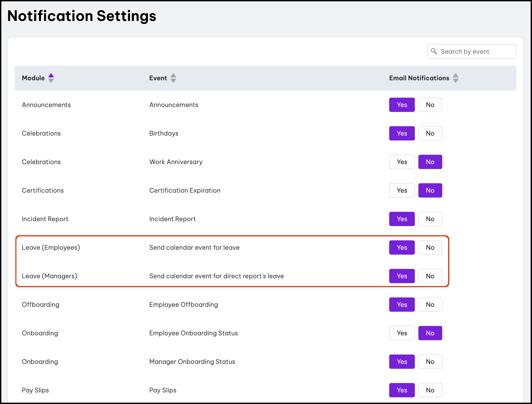Select No for Incident Report
Viewport: 532px width, 404px height.
430,219
